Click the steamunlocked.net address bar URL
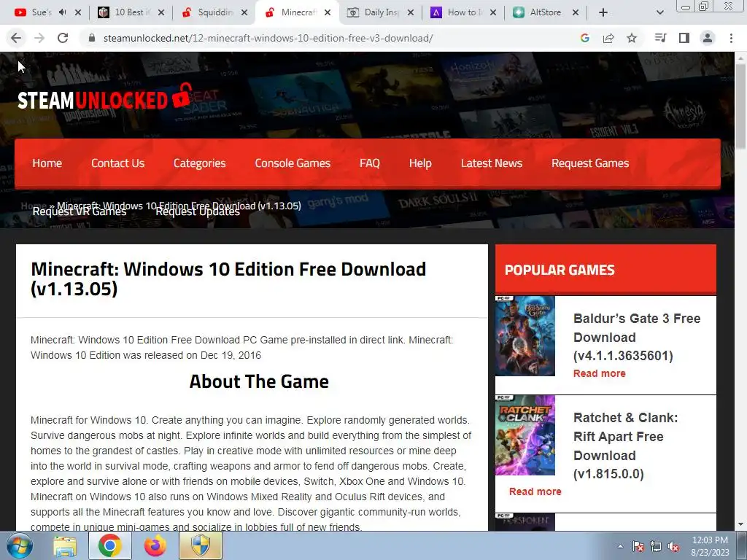 [268, 38]
